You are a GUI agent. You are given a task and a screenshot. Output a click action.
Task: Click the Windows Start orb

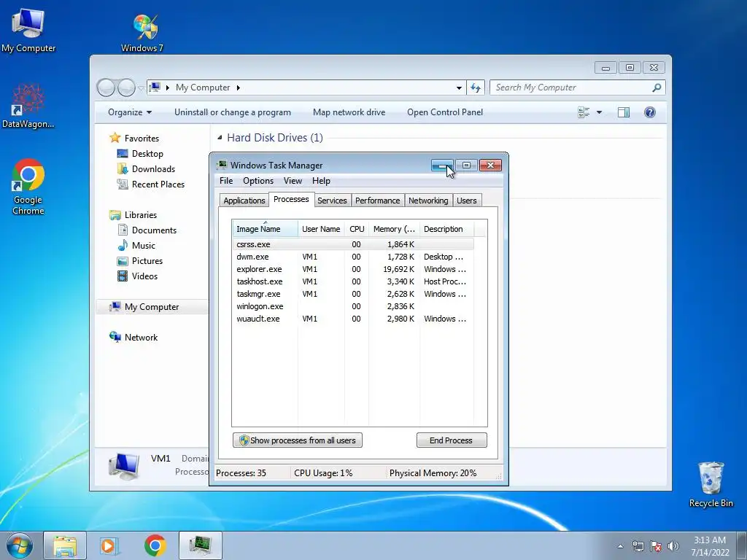click(20, 545)
